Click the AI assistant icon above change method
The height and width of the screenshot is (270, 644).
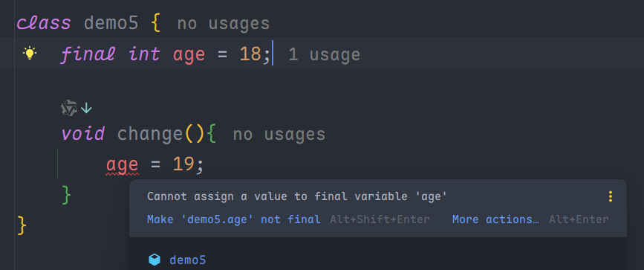69,109
